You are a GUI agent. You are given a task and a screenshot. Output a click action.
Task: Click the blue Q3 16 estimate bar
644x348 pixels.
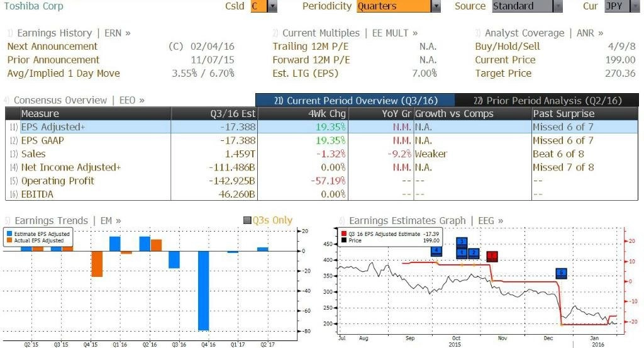coord(174,260)
